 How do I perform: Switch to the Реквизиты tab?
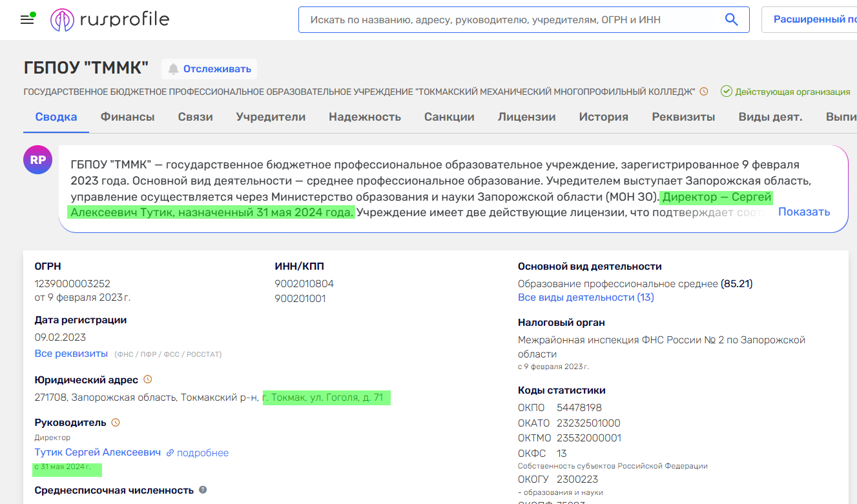tap(685, 117)
